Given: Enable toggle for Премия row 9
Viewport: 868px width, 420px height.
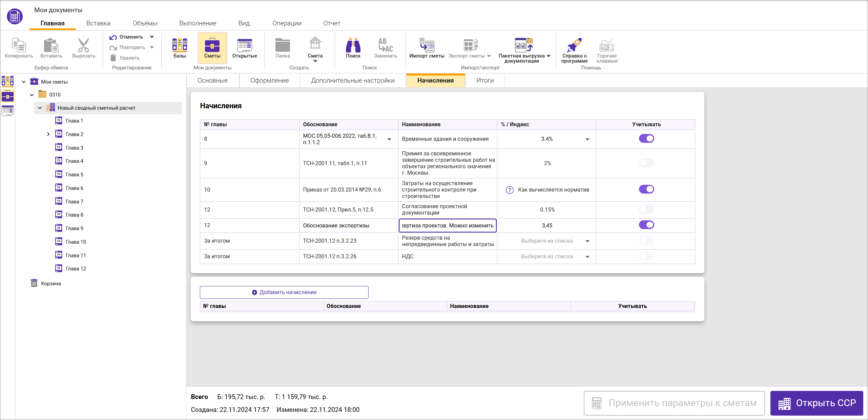Looking at the screenshot, I should (646, 163).
